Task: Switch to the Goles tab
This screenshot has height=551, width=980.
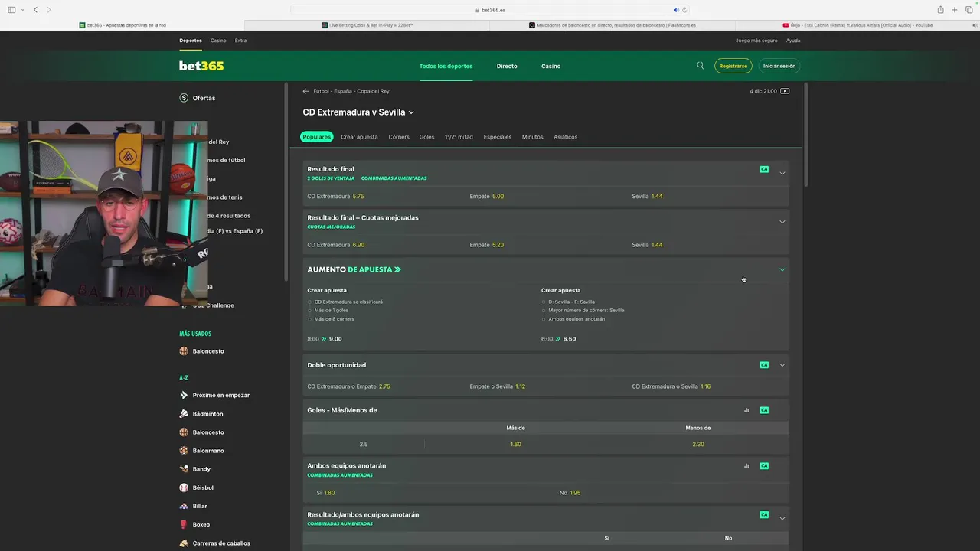Action: [426, 137]
